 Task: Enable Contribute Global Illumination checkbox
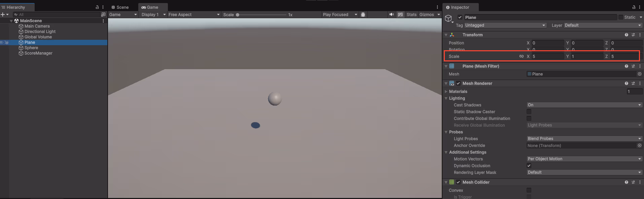coord(529,118)
